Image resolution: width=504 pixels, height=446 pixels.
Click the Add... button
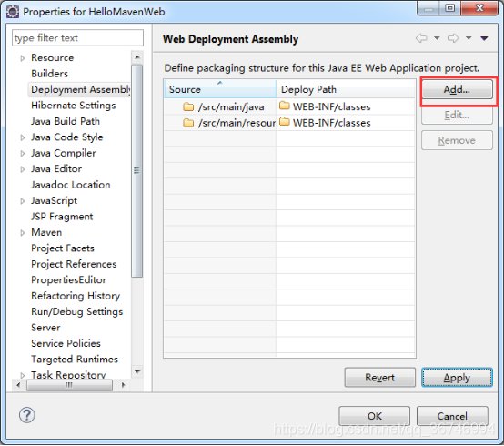point(457,89)
